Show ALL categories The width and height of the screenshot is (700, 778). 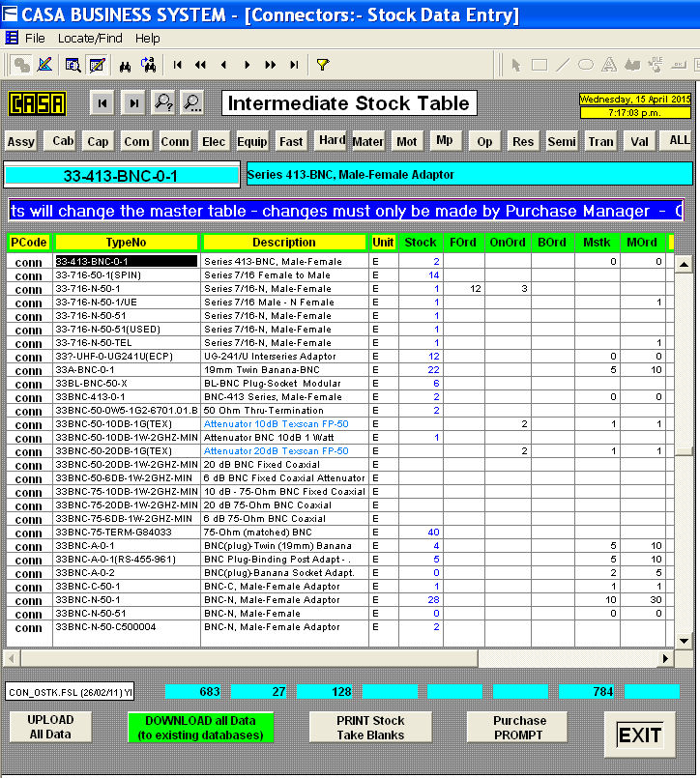coord(679,140)
